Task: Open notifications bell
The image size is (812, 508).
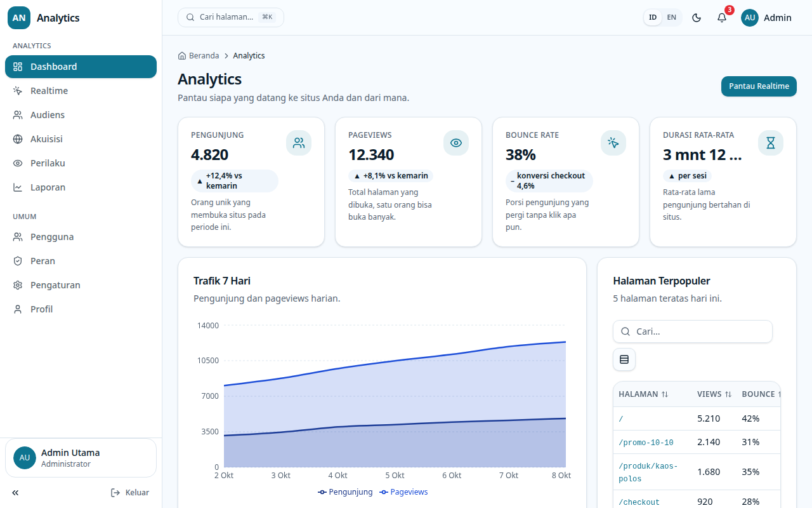Action: [722, 18]
